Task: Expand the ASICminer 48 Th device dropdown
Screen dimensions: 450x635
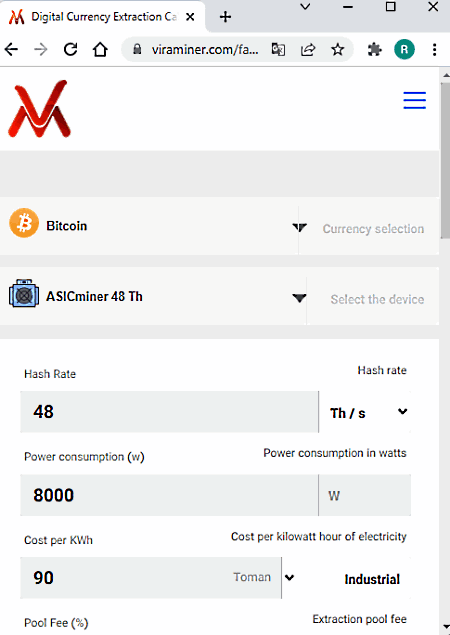Action: pyautogui.click(x=153, y=296)
